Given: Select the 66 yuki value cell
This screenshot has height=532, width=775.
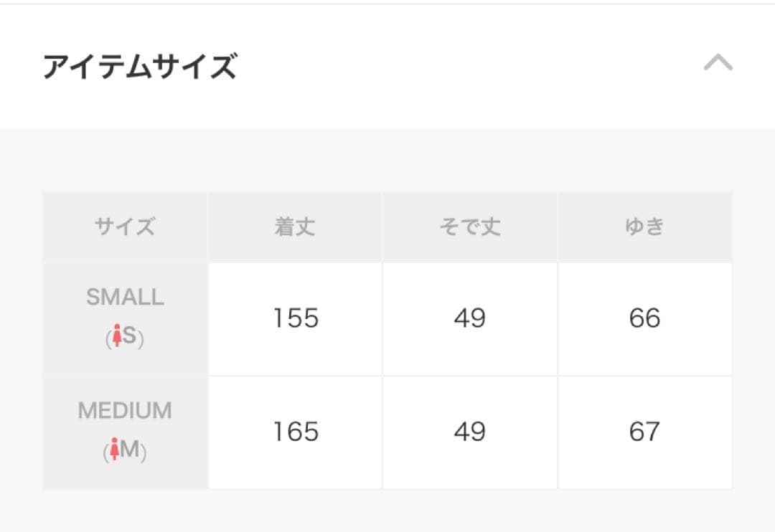Looking at the screenshot, I should tap(644, 318).
